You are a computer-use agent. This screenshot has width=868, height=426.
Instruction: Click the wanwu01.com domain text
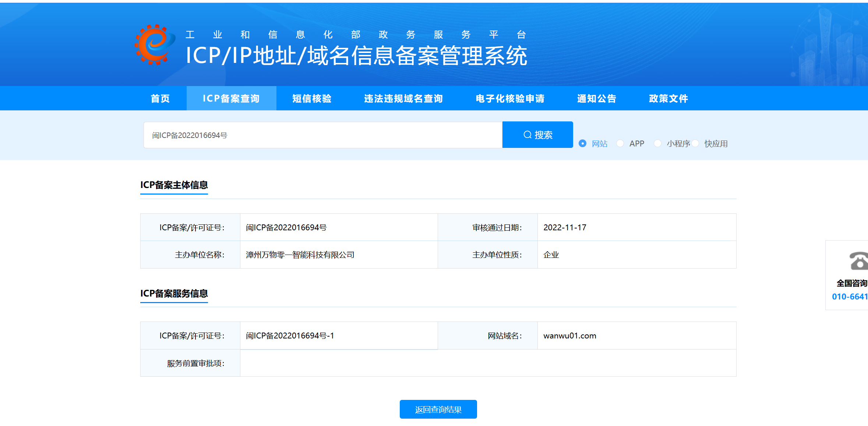[569, 336]
